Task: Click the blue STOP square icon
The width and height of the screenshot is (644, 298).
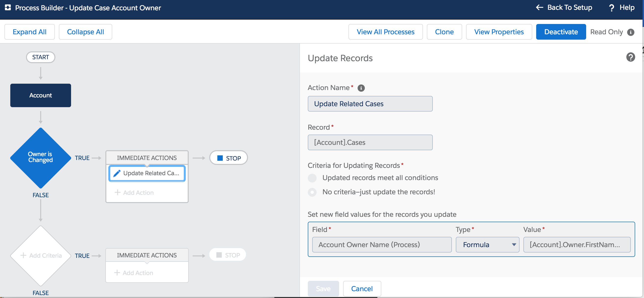Action: (220, 158)
